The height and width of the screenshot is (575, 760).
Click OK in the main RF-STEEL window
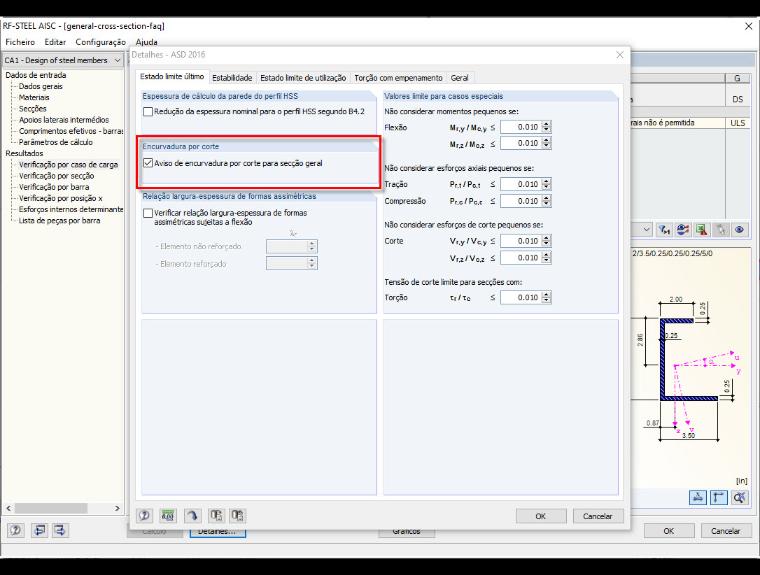pyautogui.click(x=669, y=531)
